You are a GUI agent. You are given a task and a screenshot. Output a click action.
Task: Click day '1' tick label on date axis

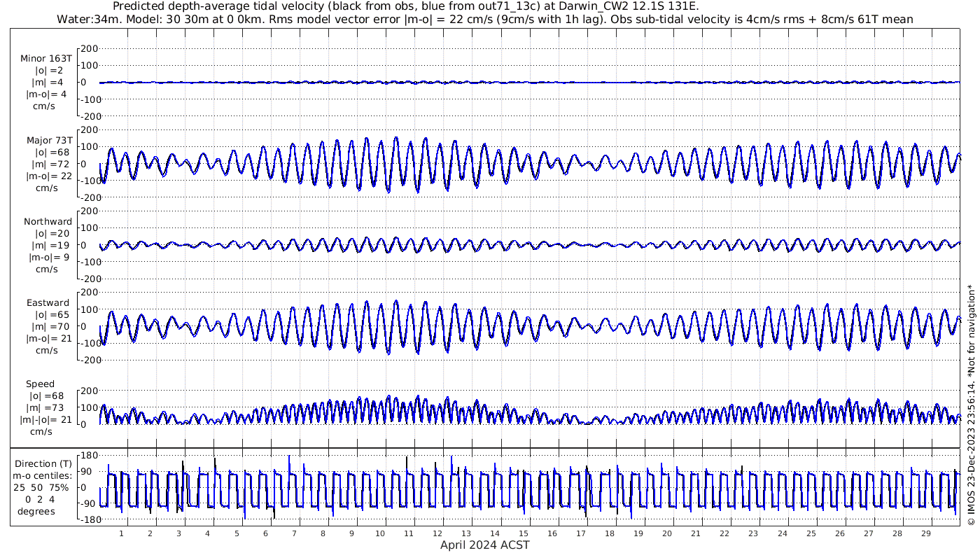(121, 533)
